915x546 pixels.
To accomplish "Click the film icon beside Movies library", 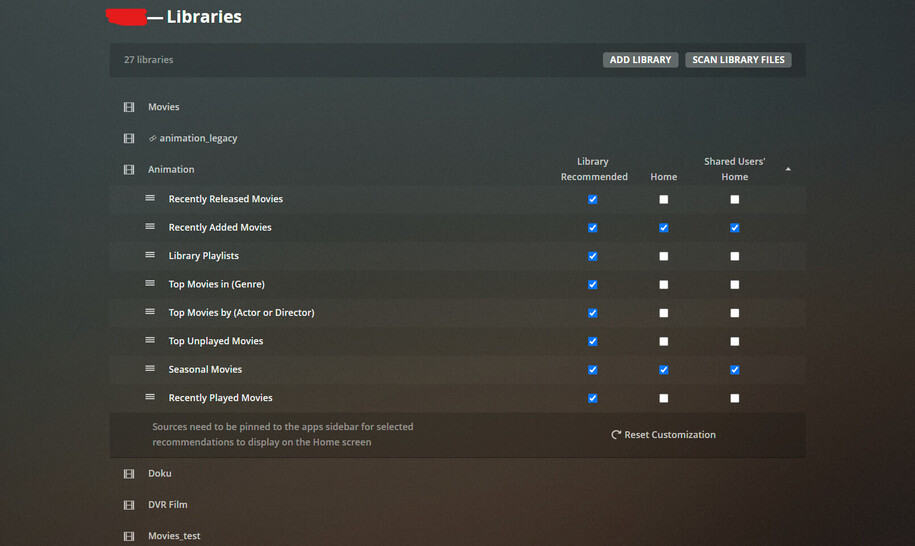I will point(129,107).
